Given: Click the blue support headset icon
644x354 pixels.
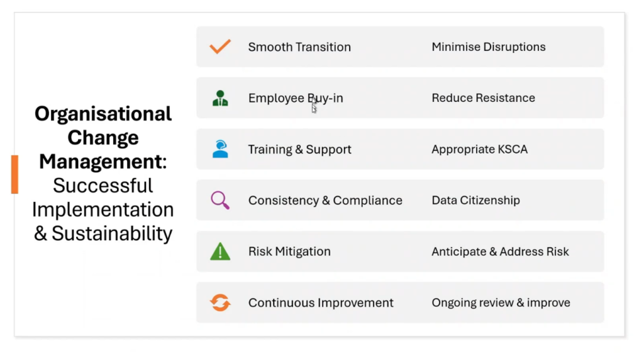Looking at the screenshot, I should [x=220, y=149].
